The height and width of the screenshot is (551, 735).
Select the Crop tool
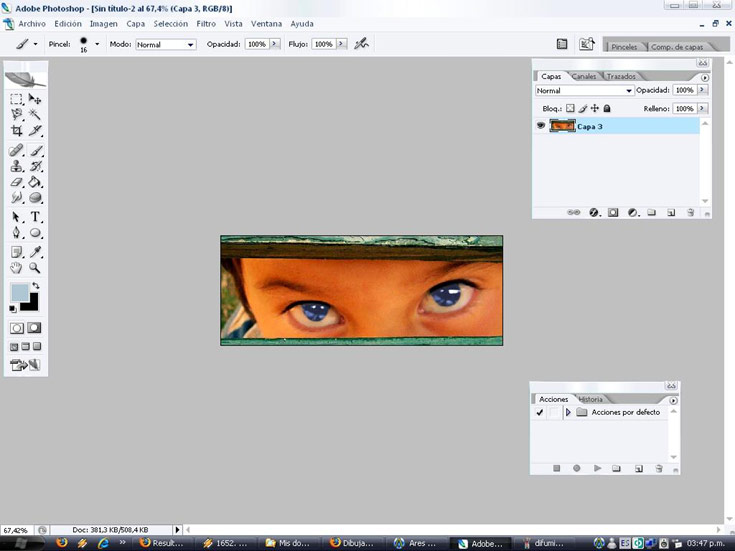16,130
